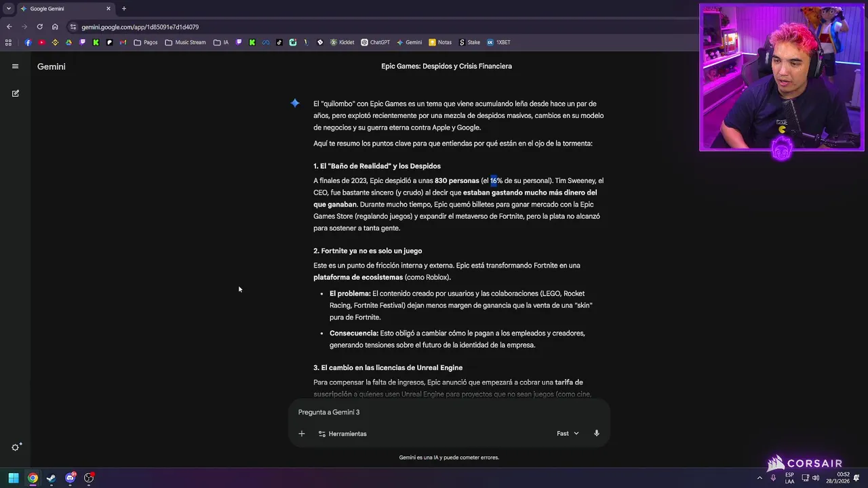Open the Music Stream bookmarks folder

(x=185, y=42)
